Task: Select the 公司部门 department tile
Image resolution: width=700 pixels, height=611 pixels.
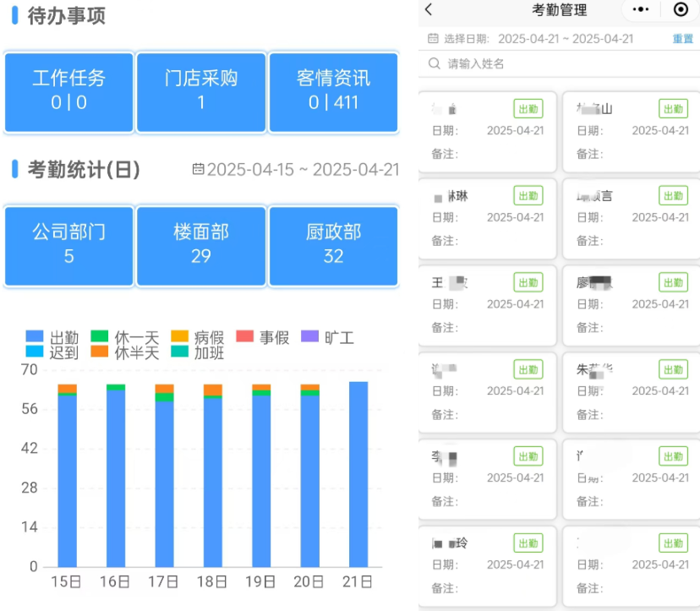Action: coord(69,246)
